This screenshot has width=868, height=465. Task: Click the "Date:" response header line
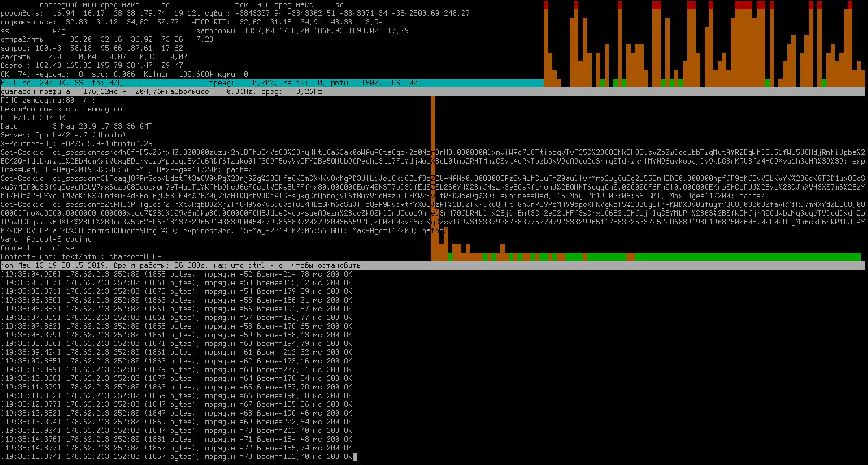[x=77, y=126]
